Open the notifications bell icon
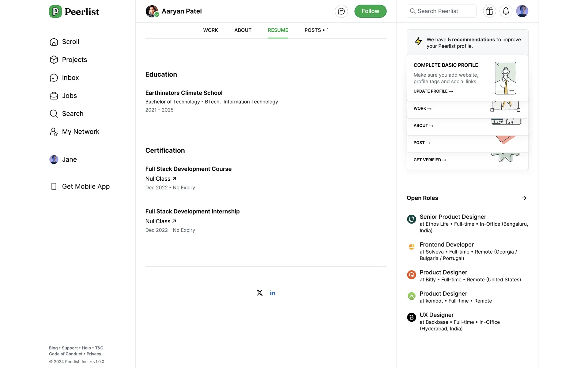 (506, 11)
